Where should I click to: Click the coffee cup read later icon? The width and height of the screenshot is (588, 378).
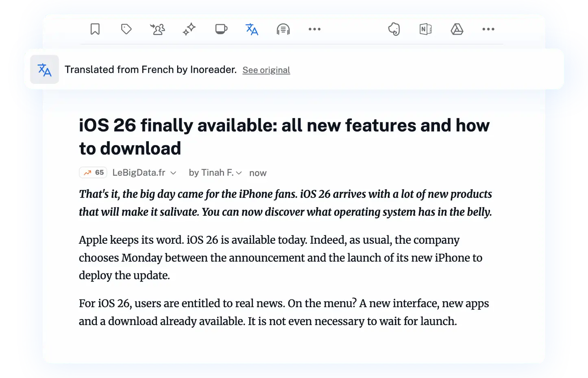tap(221, 29)
